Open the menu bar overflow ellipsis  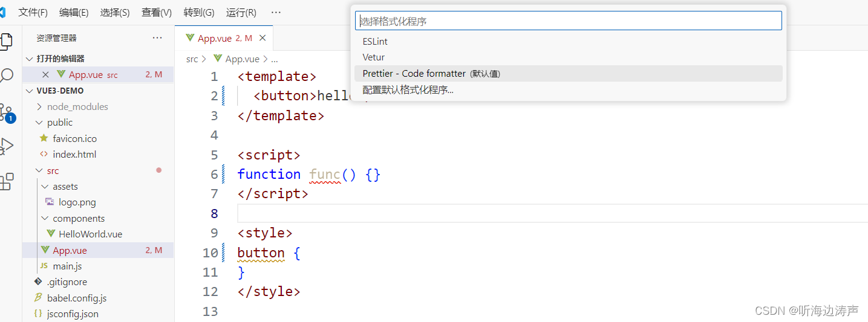point(276,12)
